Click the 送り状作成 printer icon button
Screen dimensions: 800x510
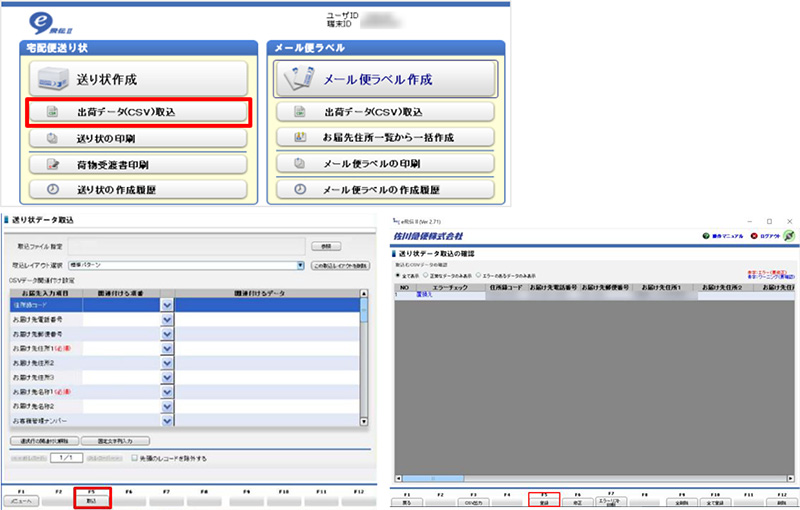pyautogui.click(x=134, y=79)
